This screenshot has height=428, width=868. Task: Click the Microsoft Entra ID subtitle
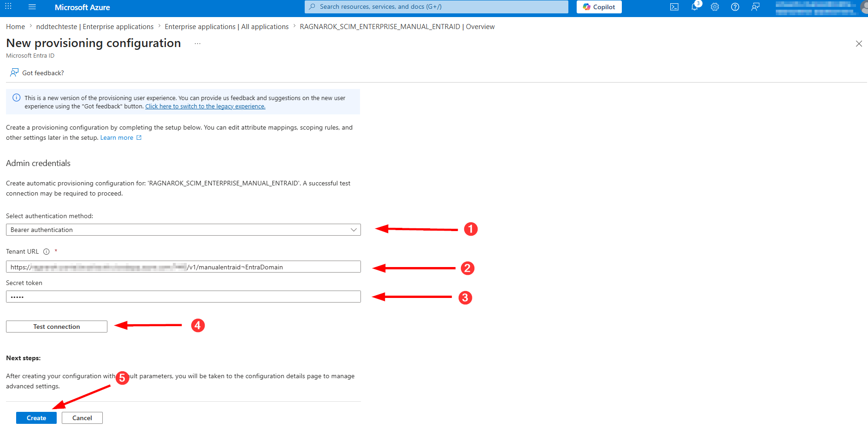30,56
